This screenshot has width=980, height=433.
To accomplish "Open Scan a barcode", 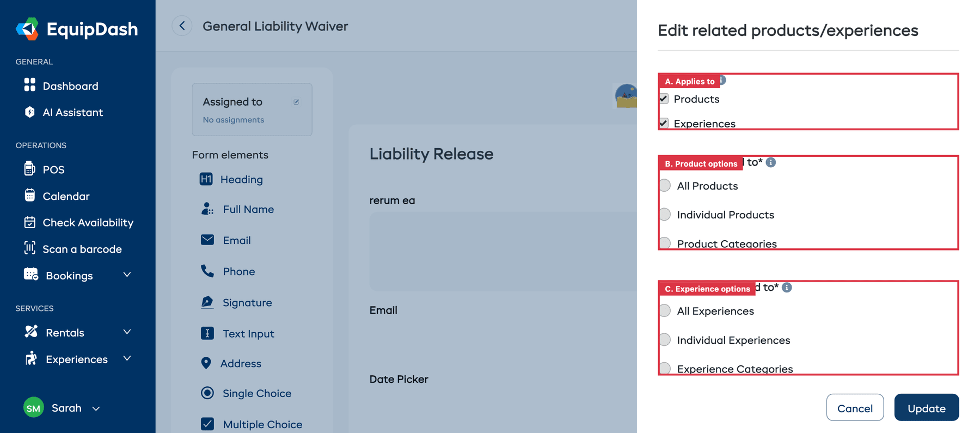I will tap(82, 249).
